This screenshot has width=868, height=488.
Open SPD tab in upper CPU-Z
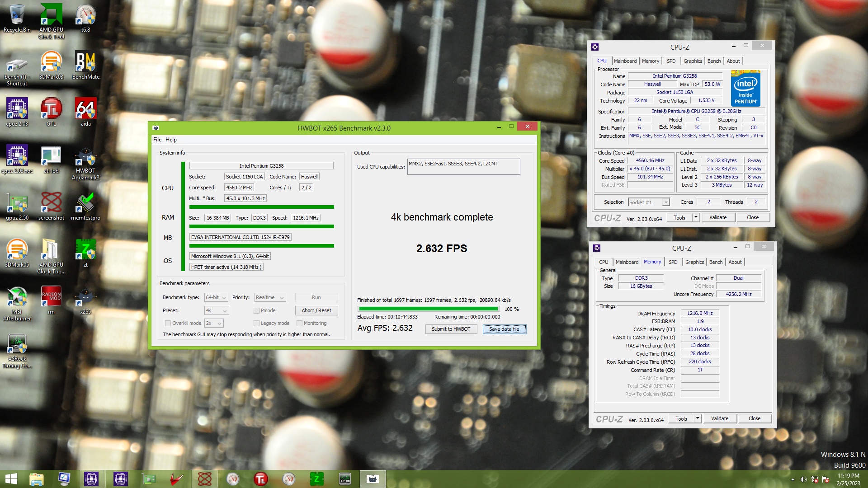tap(671, 61)
